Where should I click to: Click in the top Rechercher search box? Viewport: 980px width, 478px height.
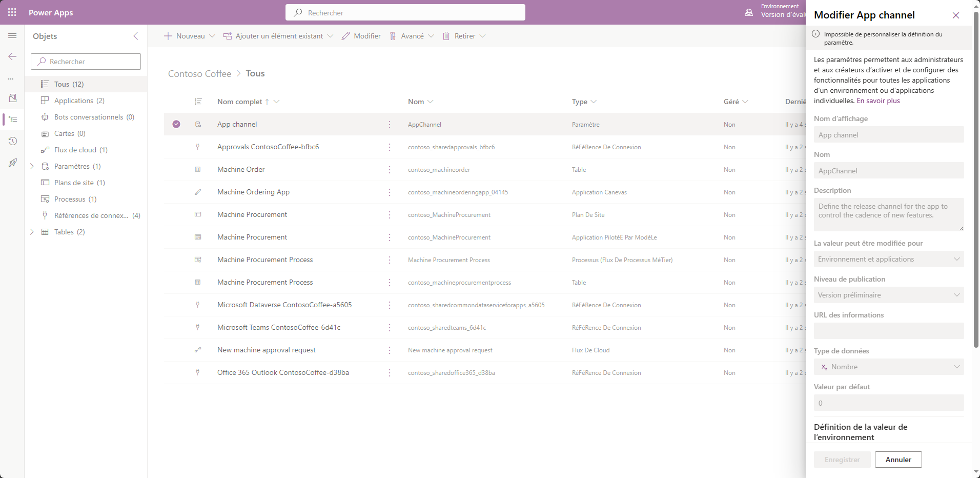pos(405,12)
